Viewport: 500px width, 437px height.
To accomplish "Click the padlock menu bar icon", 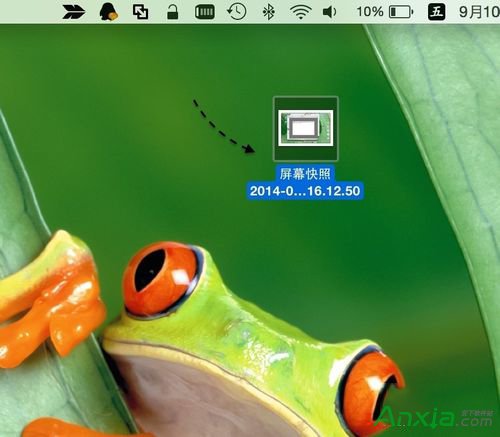I will coord(172,12).
